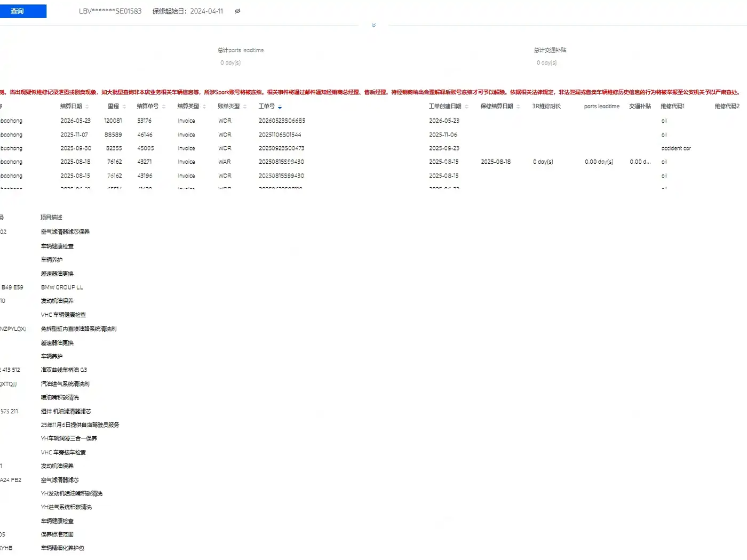Image resolution: width=747 pixels, height=560 pixels.
Task: Sort by 结算日期 column sort icon
Action: pos(88,107)
